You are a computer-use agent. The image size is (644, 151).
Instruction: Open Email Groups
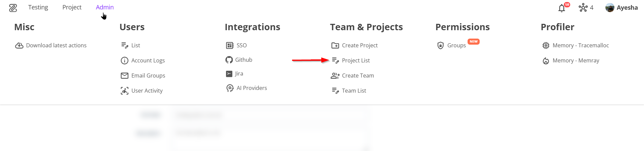pos(148,75)
